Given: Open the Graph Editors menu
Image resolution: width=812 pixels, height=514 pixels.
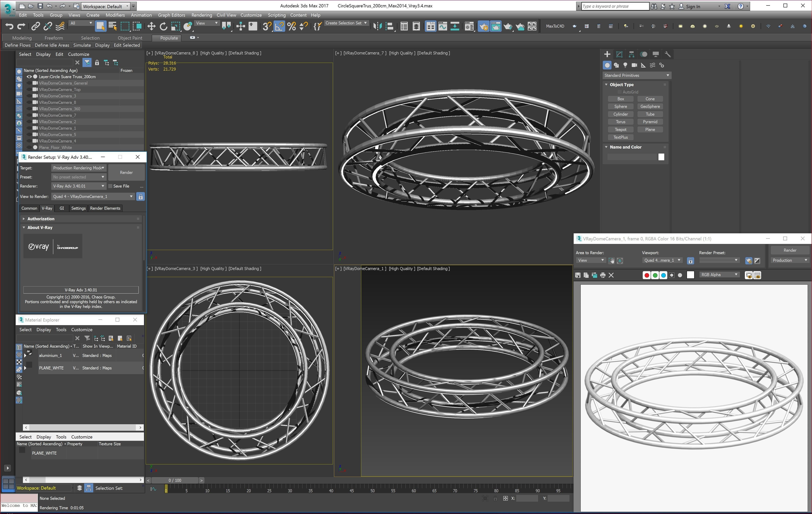Looking at the screenshot, I should tap(171, 15).
